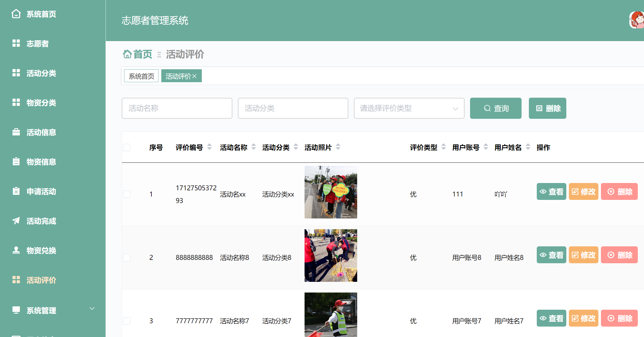Check the checkbox for row 2

click(x=127, y=258)
